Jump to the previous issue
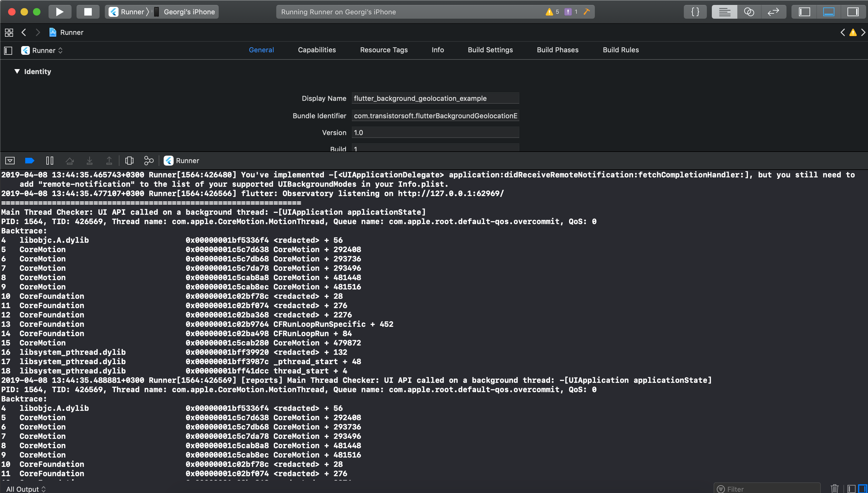Screen dimensions: 868x493 pos(842,32)
